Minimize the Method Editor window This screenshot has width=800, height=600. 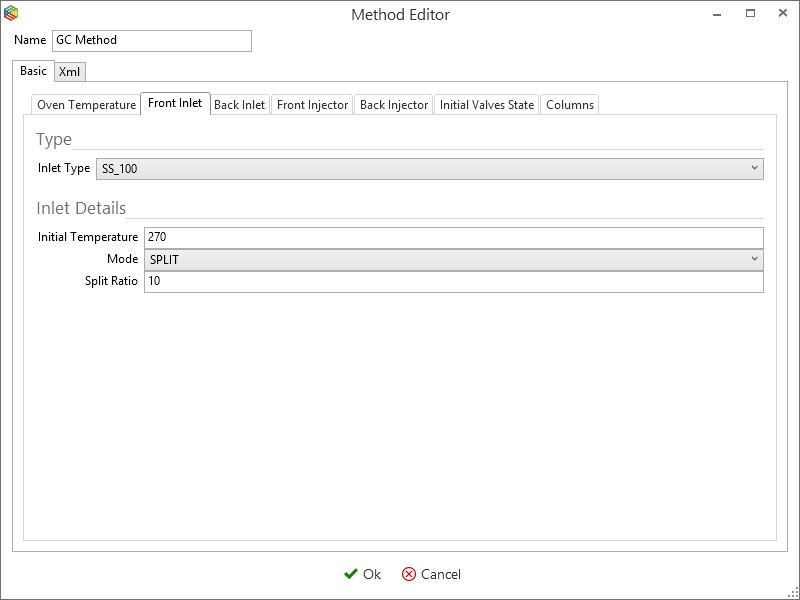point(717,14)
